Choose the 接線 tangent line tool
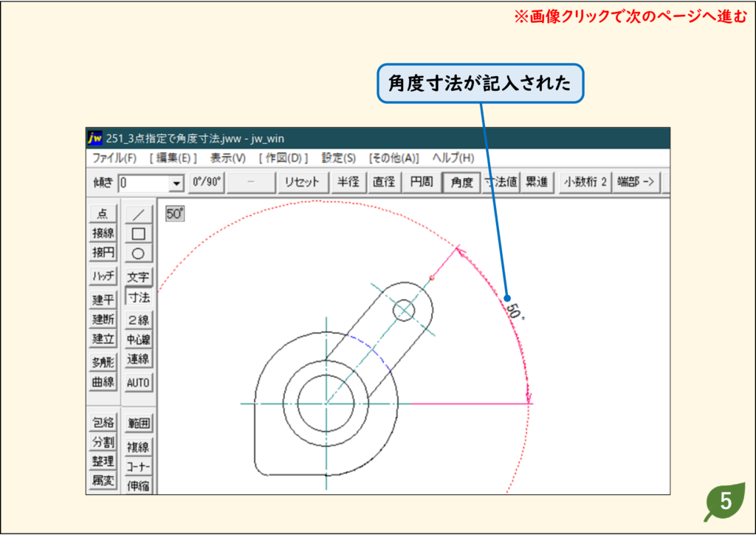This screenshot has width=756, height=535. [103, 233]
